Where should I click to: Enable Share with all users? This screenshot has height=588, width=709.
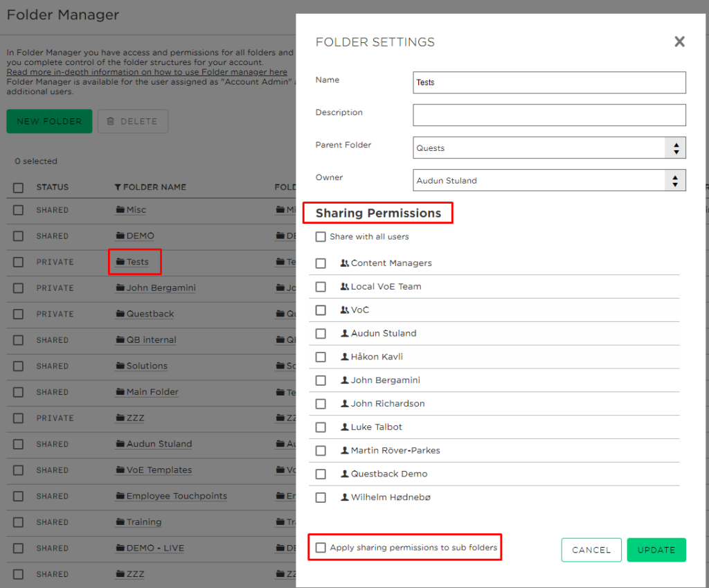321,236
